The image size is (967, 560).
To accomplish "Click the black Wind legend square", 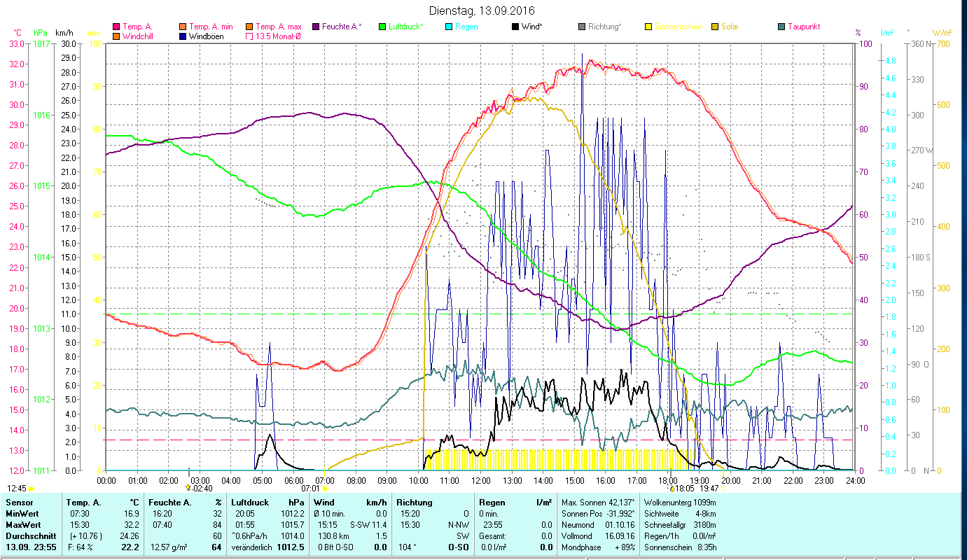I will (515, 27).
